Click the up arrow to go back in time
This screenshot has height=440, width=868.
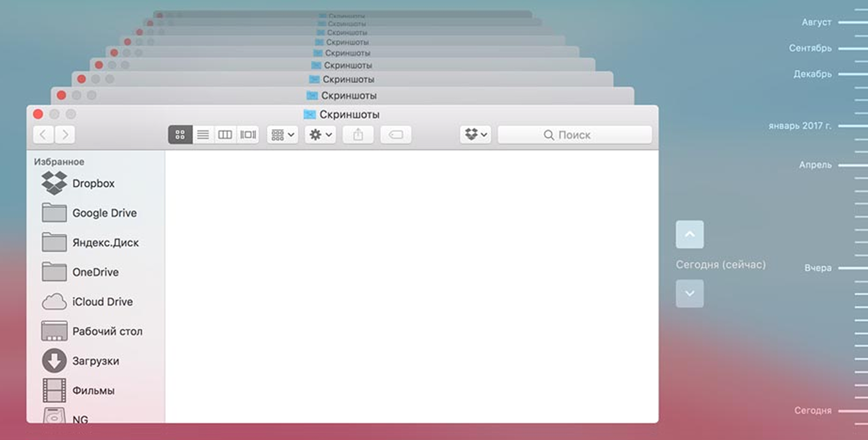pyautogui.click(x=690, y=234)
